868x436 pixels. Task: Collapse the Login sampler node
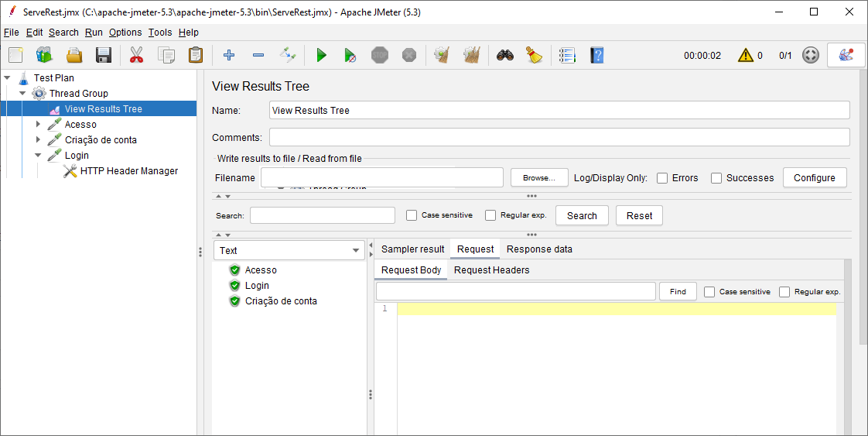point(38,156)
